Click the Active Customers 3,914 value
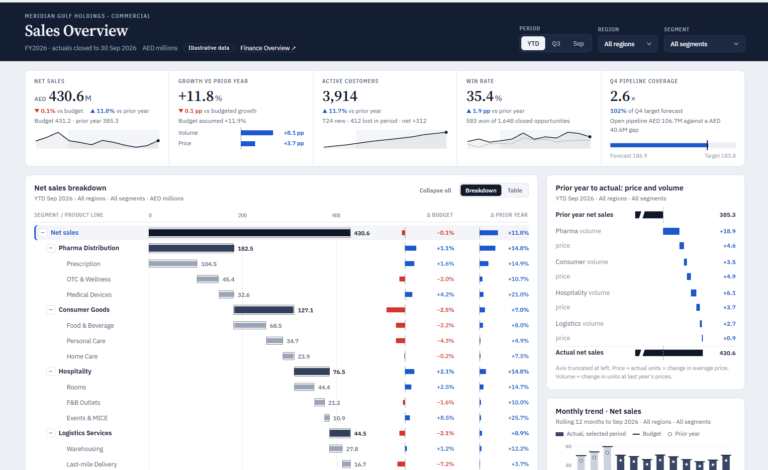 pos(339,96)
